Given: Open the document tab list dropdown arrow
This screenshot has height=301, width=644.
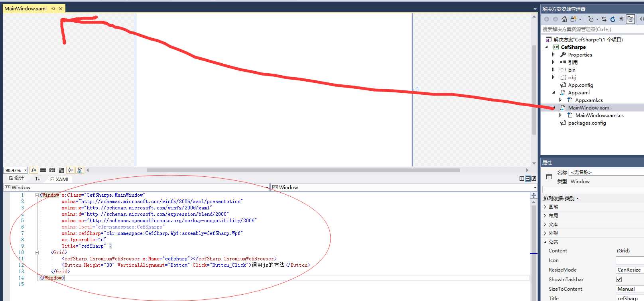Looking at the screenshot, I should [x=535, y=9].
